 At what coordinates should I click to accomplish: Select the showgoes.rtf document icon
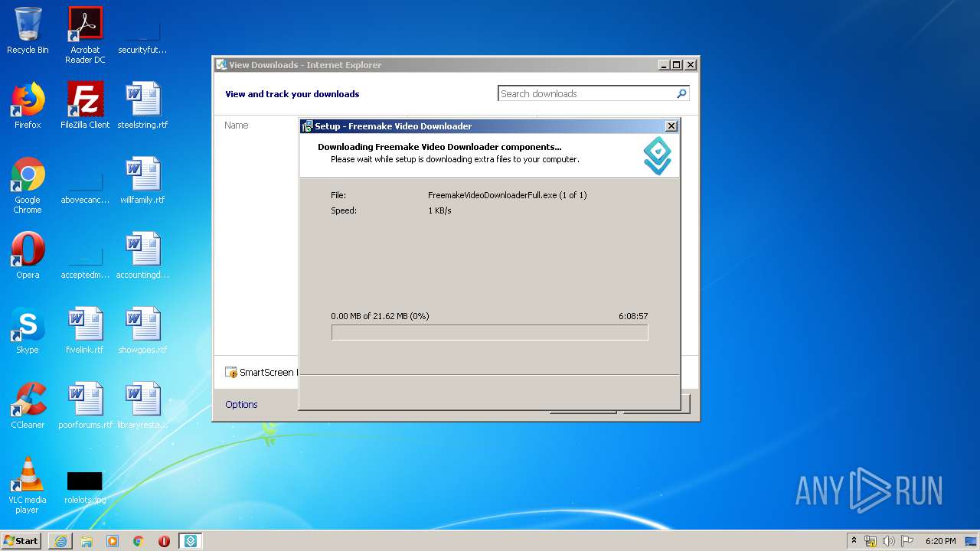point(142,331)
